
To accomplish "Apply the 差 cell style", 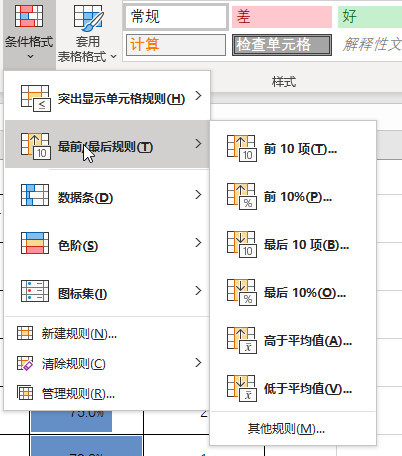I will coord(282,17).
